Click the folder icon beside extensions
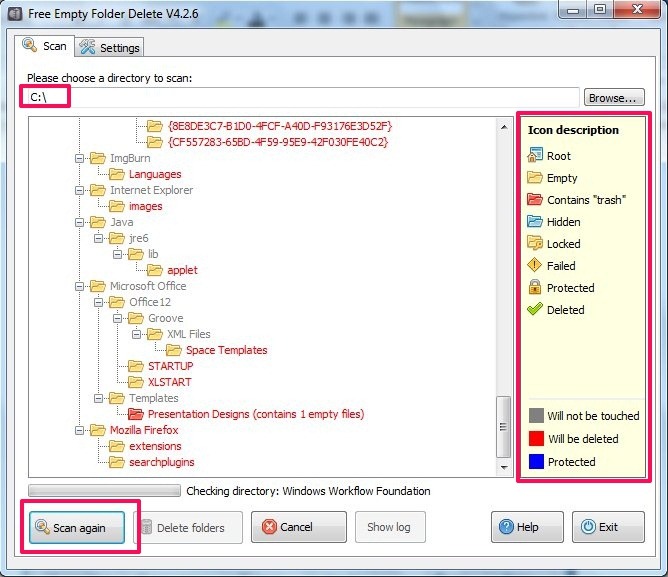This screenshot has width=668, height=577. (117, 446)
